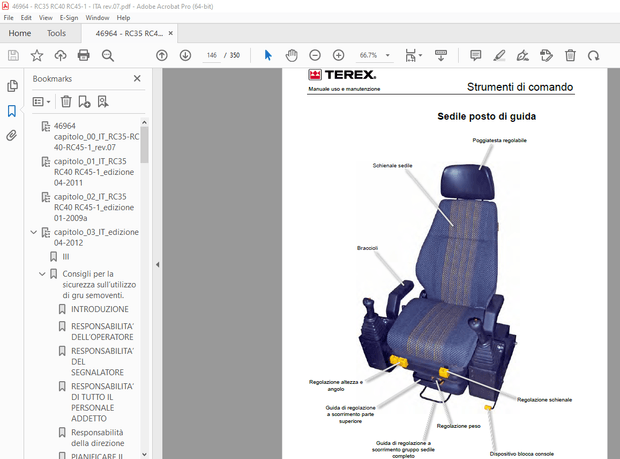
Task: Zoom in with the plus icon
Action: point(338,55)
